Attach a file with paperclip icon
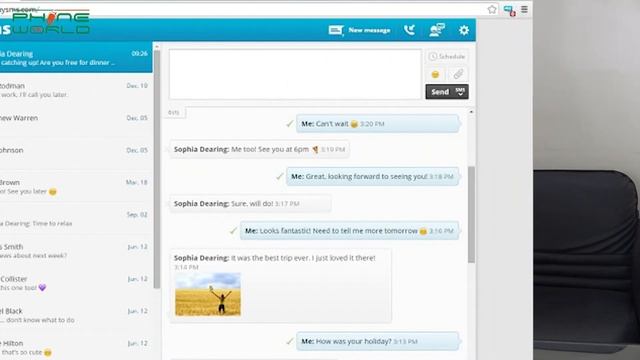Screen dimensions: 640x360 click(458, 74)
